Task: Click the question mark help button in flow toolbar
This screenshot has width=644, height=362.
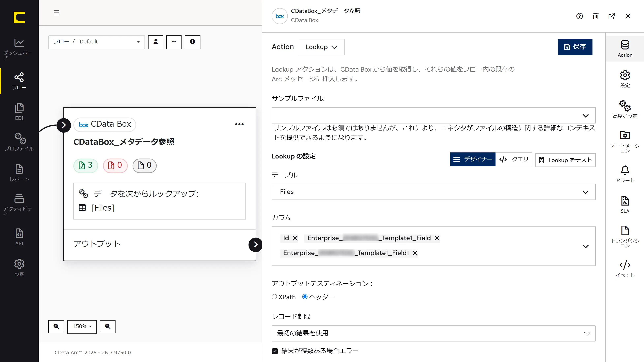Action: (193, 42)
